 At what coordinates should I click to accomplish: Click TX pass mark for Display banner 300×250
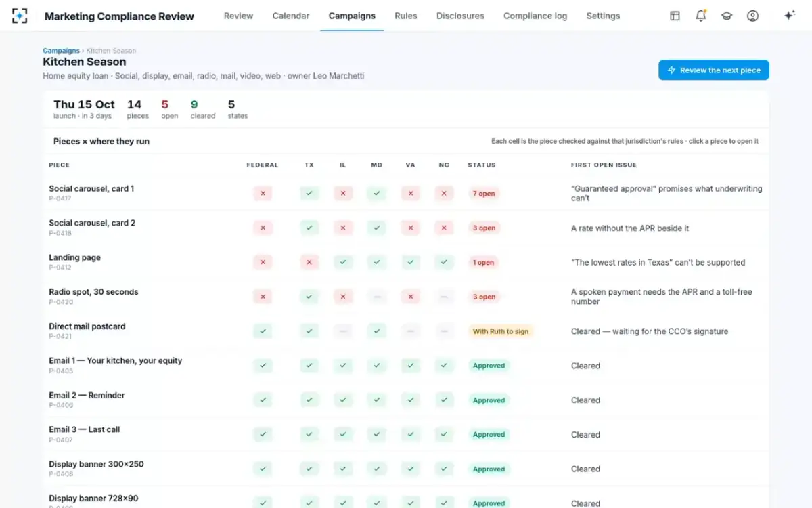click(309, 469)
